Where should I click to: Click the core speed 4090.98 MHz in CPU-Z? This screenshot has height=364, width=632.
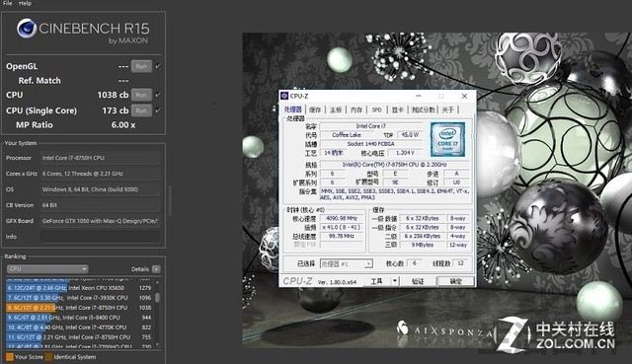[342, 218]
